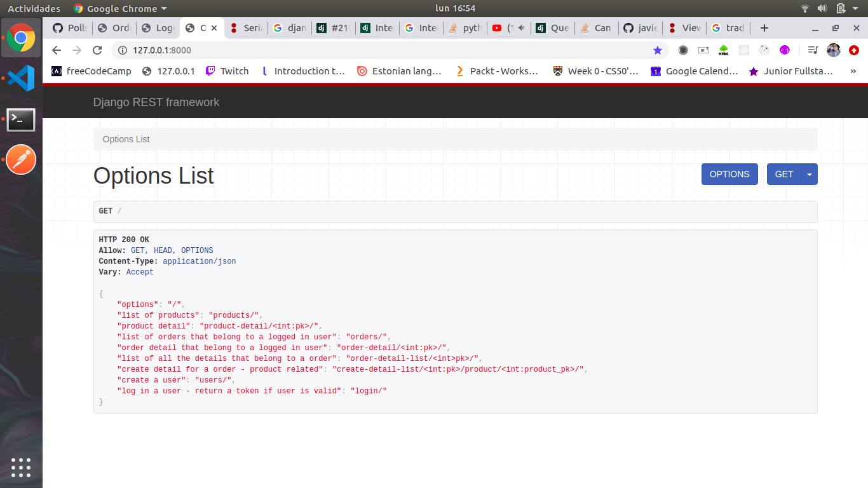Open the Estonian lang... bookmark
The width and height of the screenshot is (868, 488).
click(x=400, y=71)
